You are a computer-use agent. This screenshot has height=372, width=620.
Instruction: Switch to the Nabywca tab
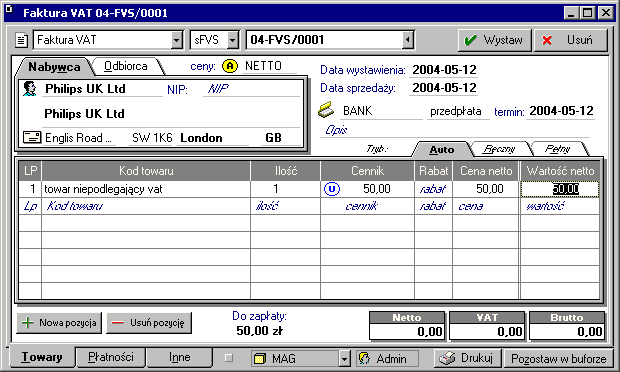click(54, 67)
